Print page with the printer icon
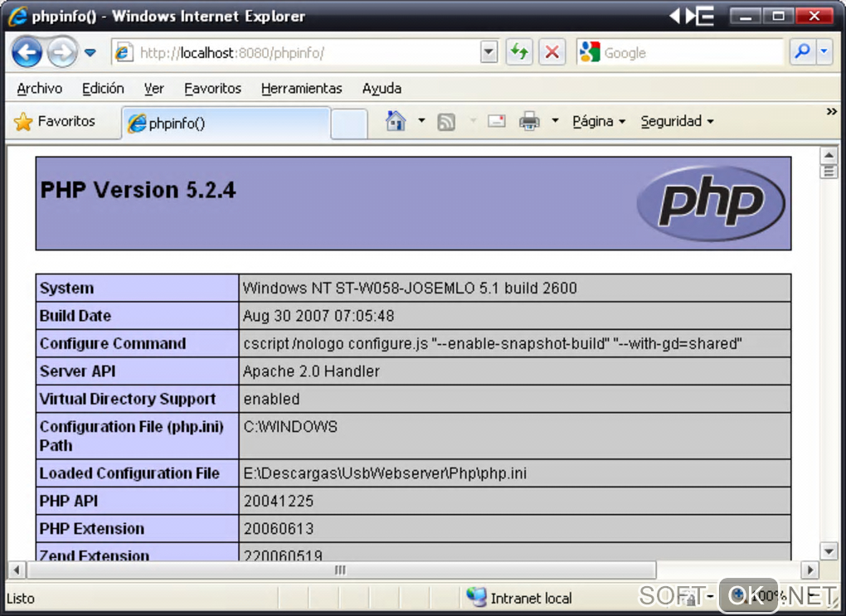The image size is (846, 616). pos(529,121)
